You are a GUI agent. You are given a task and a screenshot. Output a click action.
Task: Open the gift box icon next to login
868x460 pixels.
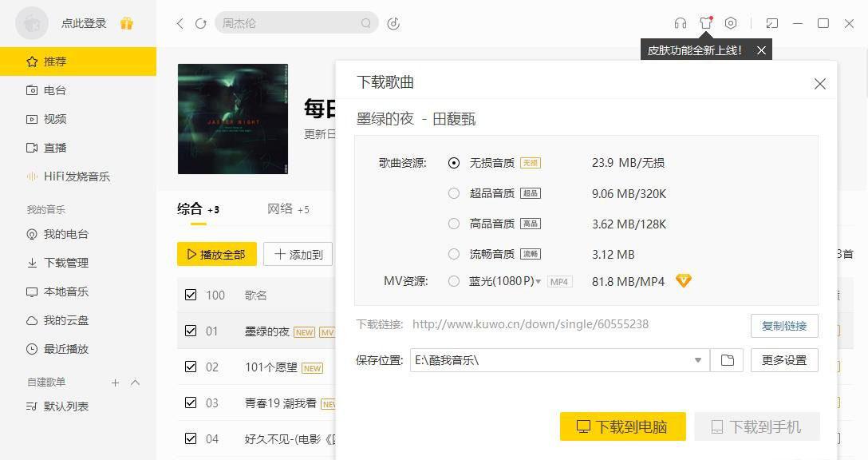click(127, 23)
